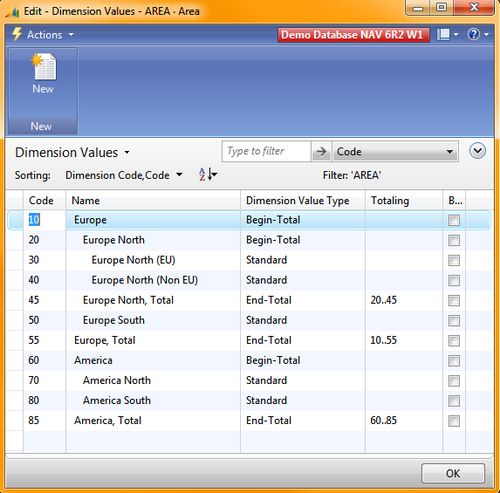Click the application icon in title bar
This screenshot has width=500, height=493.
pyautogui.click(x=12, y=12)
